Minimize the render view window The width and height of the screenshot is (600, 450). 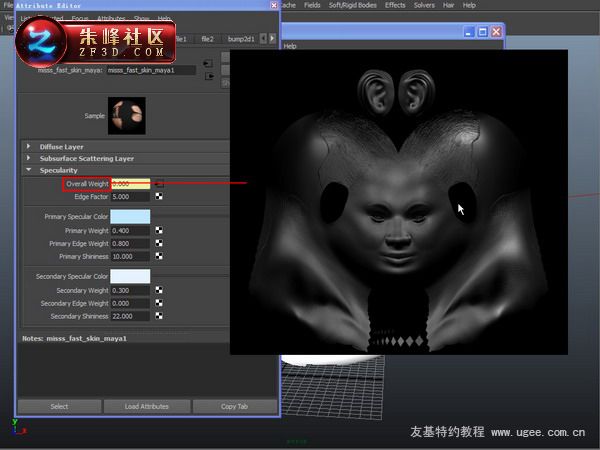469,32
